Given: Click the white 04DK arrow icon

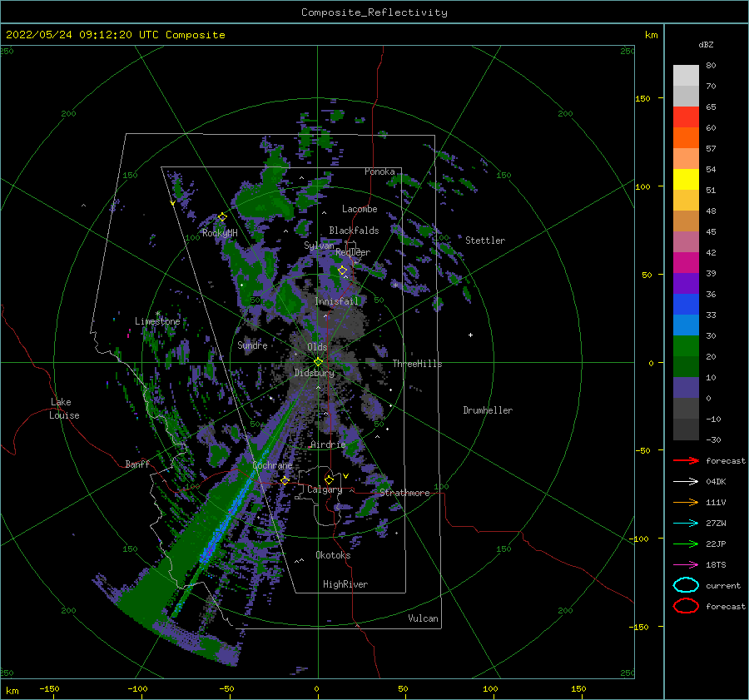Looking at the screenshot, I should click(686, 482).
